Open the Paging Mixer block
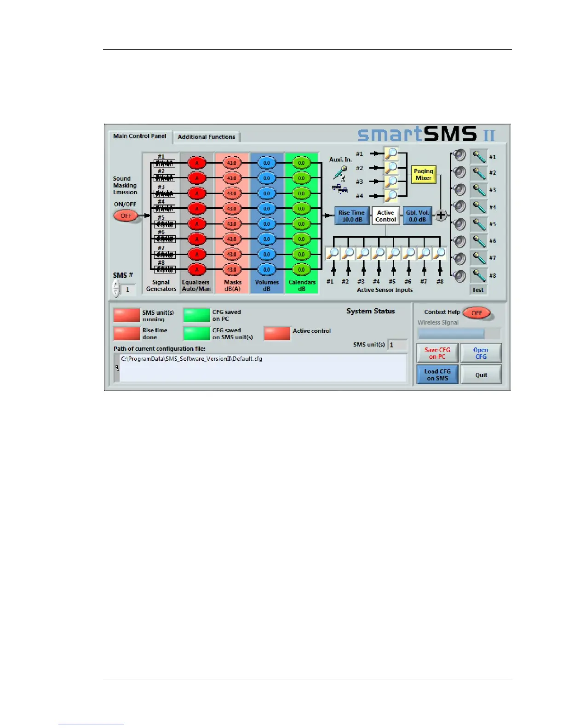Screen dimensions: 563x728 (424, 175)
